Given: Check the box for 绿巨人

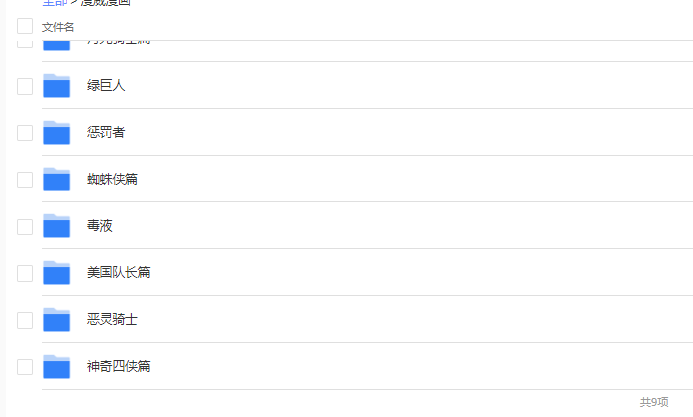Looking at the screenshot, I should (x=25, y=86).
